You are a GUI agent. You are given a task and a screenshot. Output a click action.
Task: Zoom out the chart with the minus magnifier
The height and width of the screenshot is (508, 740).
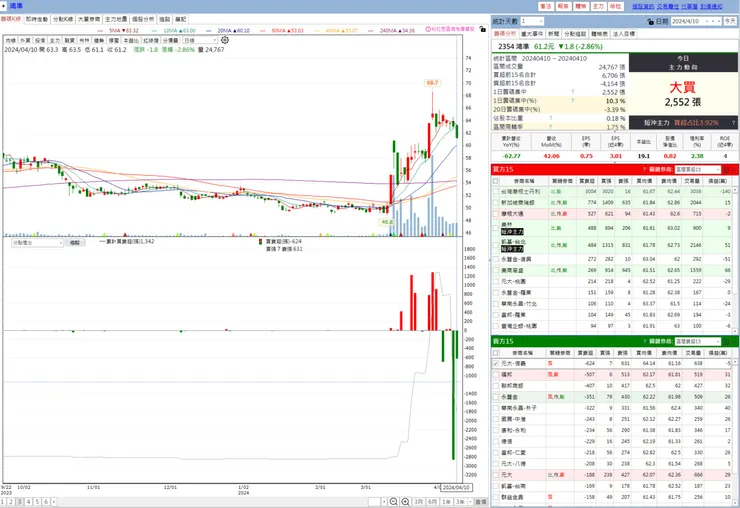tap(393, 502)
